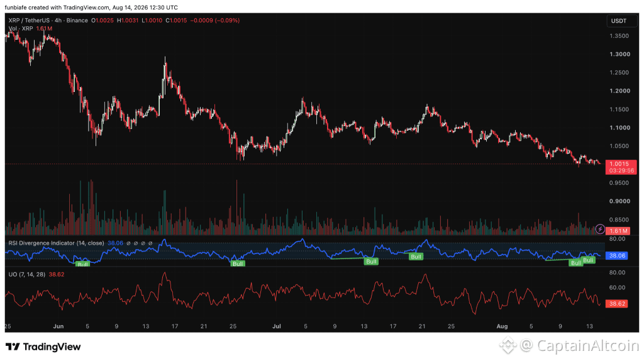This screenshot has width=644, height=361.
Task: Click the 03:29:56 candle countdown timer
Action: 621,170
